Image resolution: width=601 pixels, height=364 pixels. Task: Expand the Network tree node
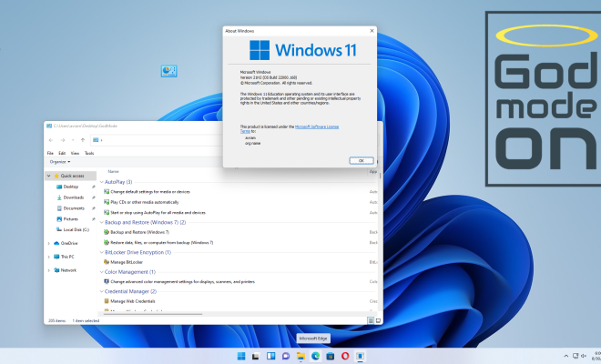(48, 270)
